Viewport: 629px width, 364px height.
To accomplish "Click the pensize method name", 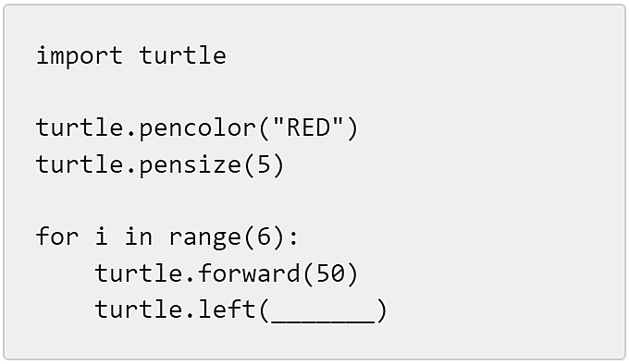I will (x=191, y=165).
